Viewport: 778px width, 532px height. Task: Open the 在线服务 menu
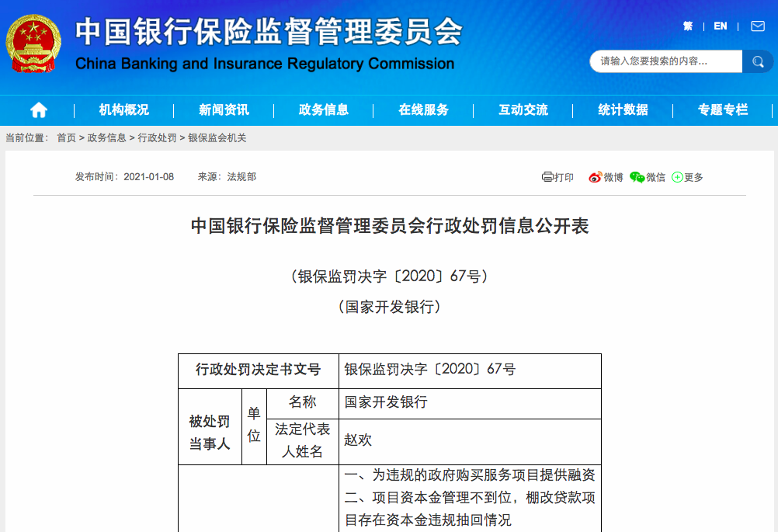tap(424, 110)
